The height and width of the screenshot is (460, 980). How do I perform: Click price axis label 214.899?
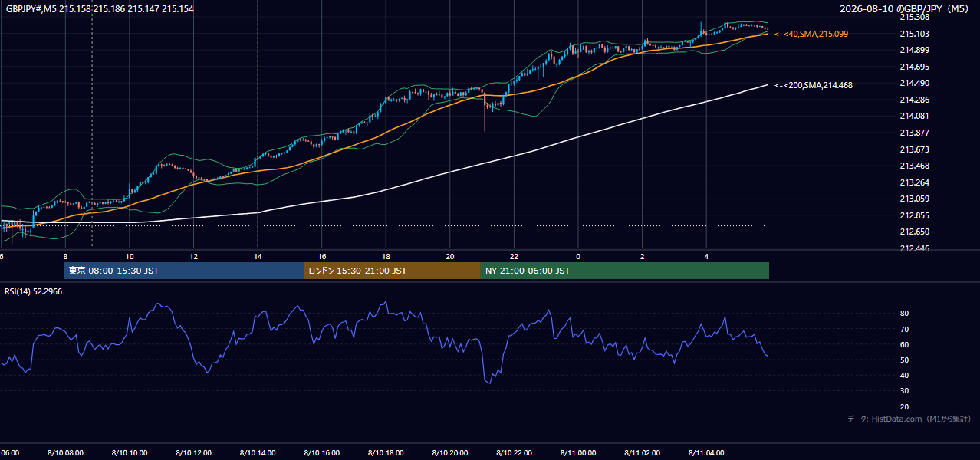pyautogui.click(x=914, y=50)
